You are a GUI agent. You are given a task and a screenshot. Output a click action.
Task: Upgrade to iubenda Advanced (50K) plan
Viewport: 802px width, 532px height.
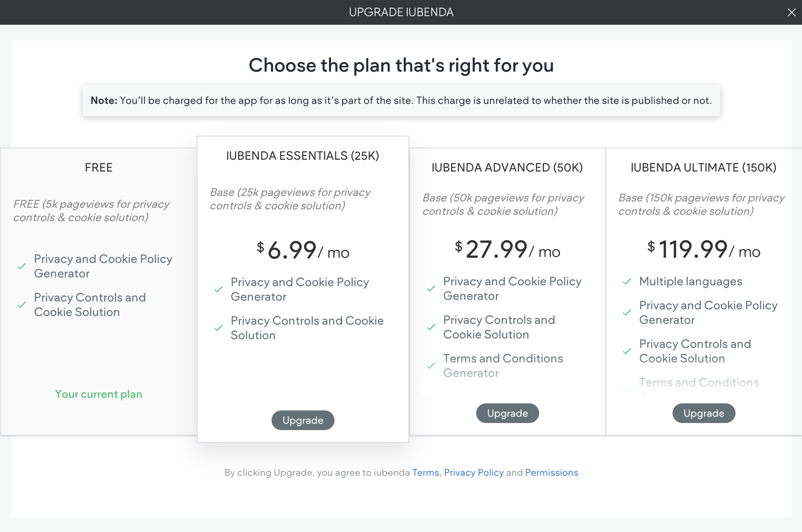pos(507,413)
